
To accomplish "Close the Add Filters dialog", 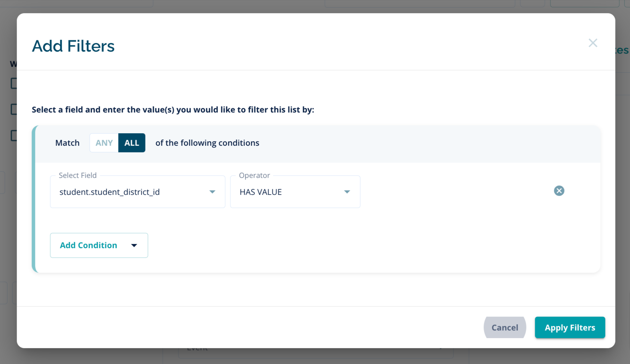I will (593, 43).
